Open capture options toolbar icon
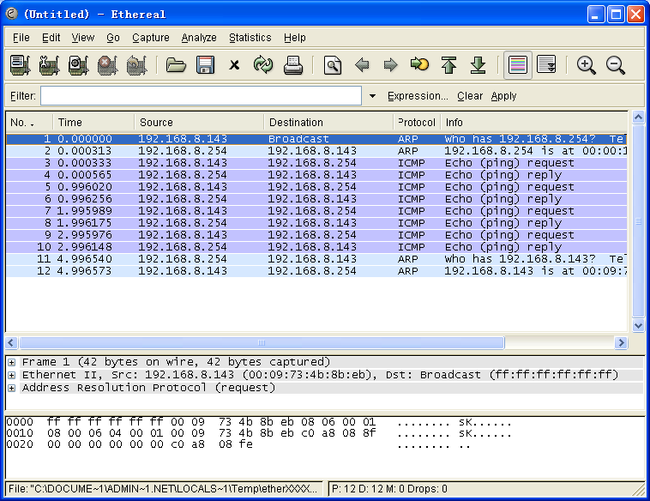Viewport: 650px width, 501px height. coord(49,65)
